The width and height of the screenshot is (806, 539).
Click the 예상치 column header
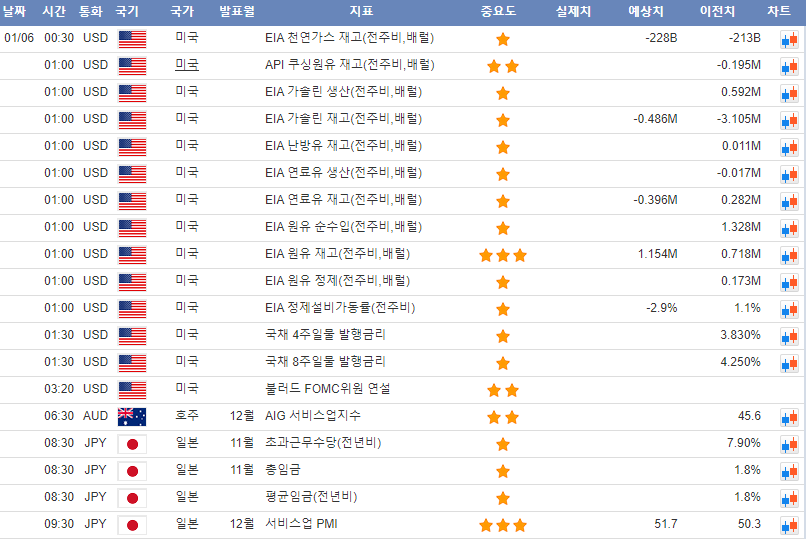(x=645, y=12)
